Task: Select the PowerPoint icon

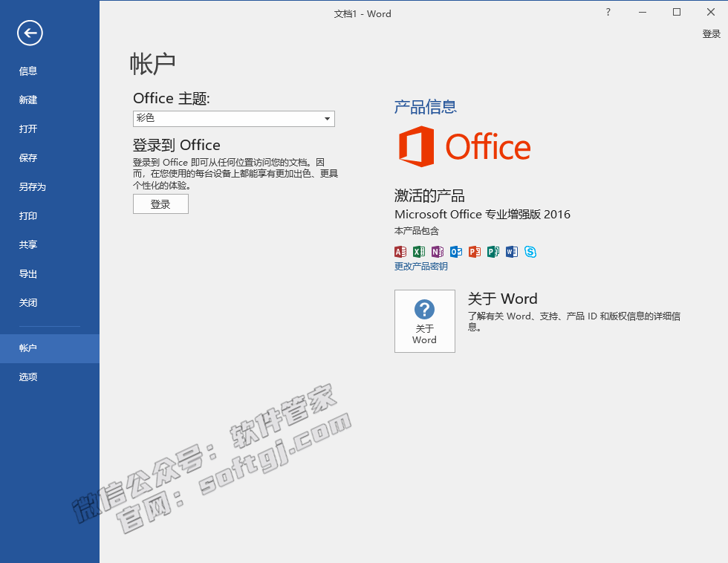Action: tap(475, 252)
